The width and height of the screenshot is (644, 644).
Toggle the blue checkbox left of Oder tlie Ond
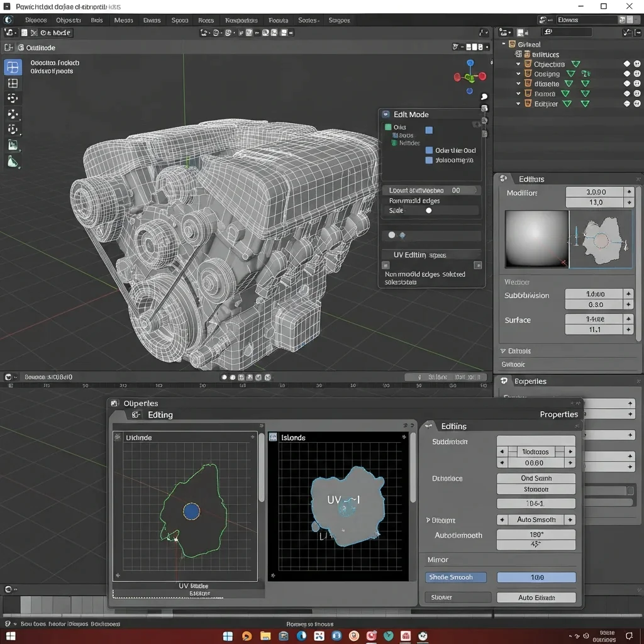429,150
